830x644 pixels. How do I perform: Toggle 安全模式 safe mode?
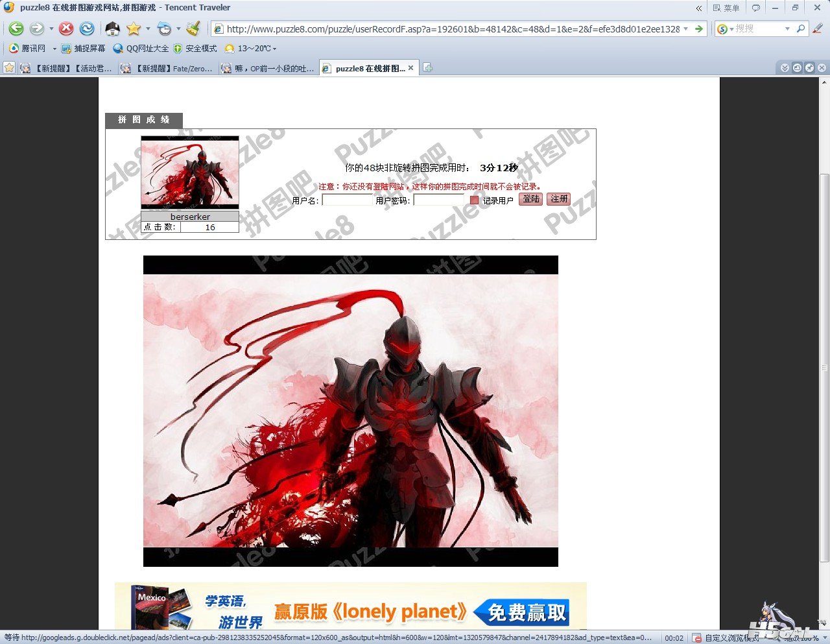point(195,49)
